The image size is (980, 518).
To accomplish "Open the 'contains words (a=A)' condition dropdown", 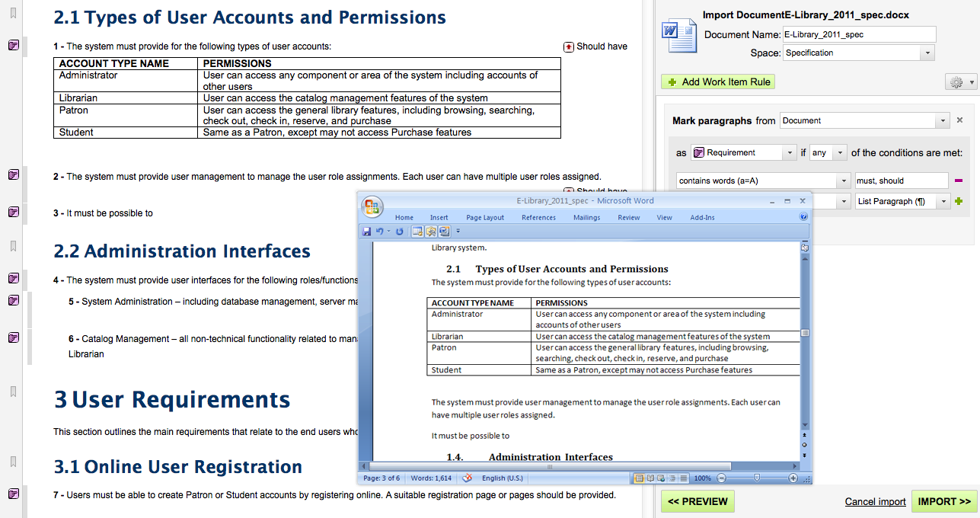I will pyautogui.click(x=763, y=181).
